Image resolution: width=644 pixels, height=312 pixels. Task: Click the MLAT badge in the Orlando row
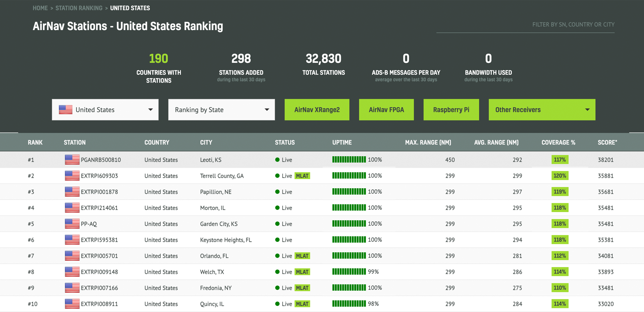302,256
